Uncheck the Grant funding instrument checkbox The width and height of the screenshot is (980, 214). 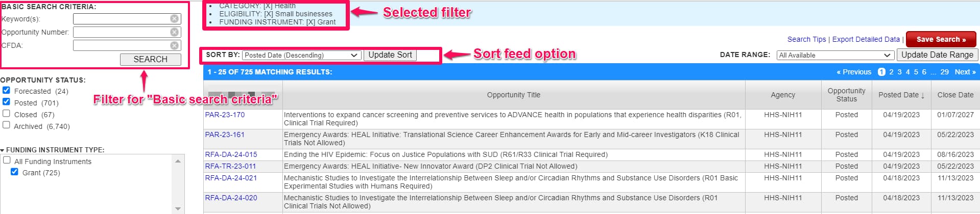click(15, 172)
